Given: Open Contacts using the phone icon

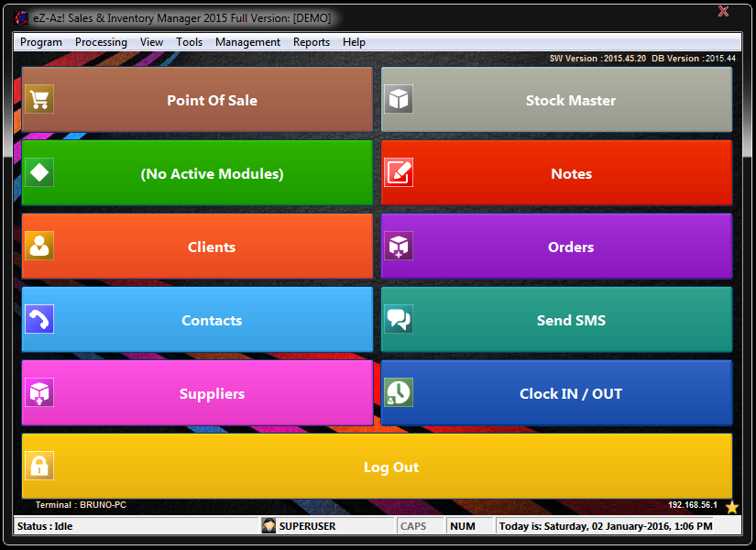Looking at the screenshot, I should click(40, 319).
